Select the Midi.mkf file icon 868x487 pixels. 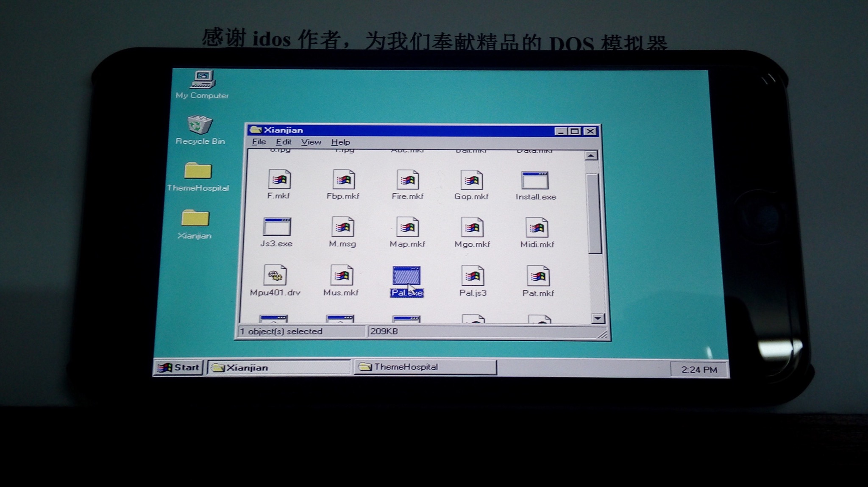coord(537,228)
